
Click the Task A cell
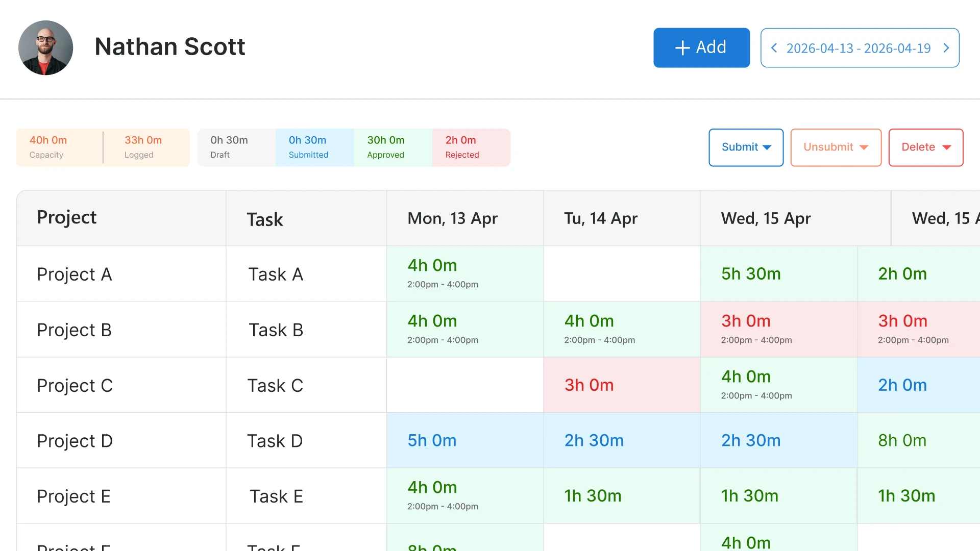tap(306, 274)
